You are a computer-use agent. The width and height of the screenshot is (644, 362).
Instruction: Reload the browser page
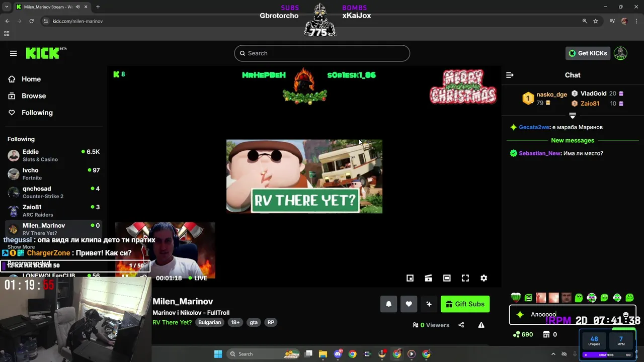tap(31, 21)
